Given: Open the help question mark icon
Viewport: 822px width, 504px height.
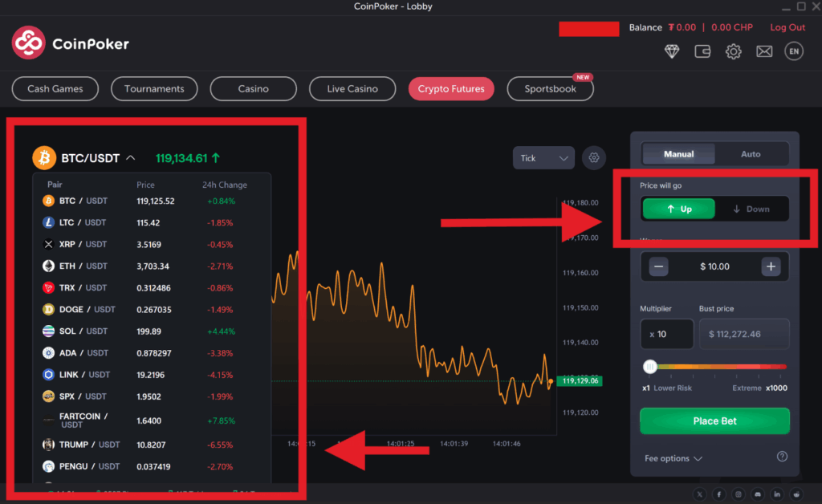Looking at the screenshot, I should click(x=782, y=457).
